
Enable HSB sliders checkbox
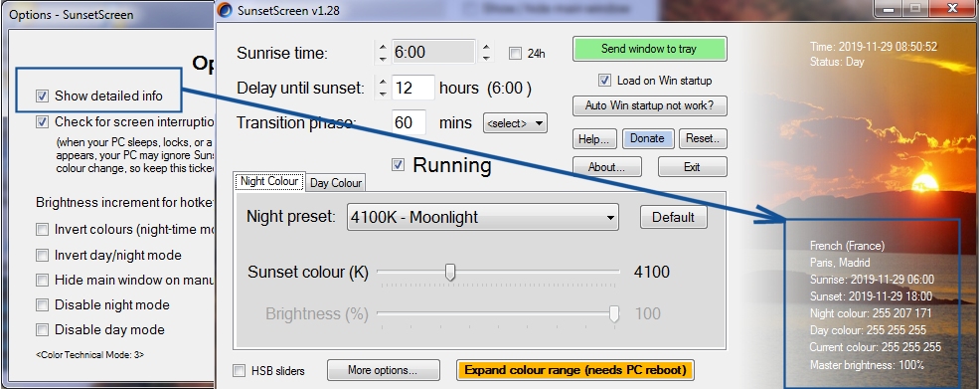[x=239, y=371]
